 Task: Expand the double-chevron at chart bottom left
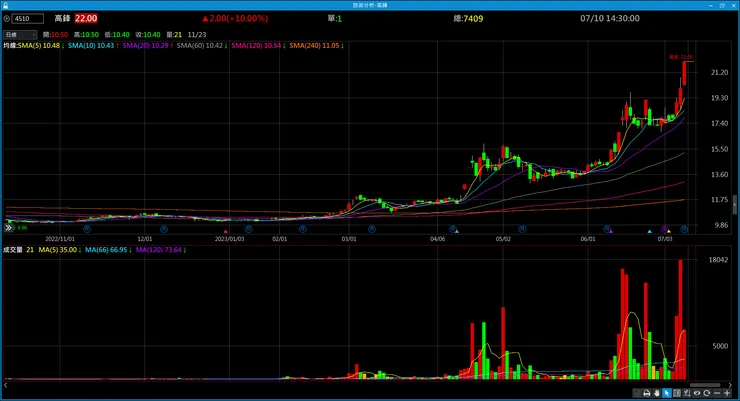(8, 228)
